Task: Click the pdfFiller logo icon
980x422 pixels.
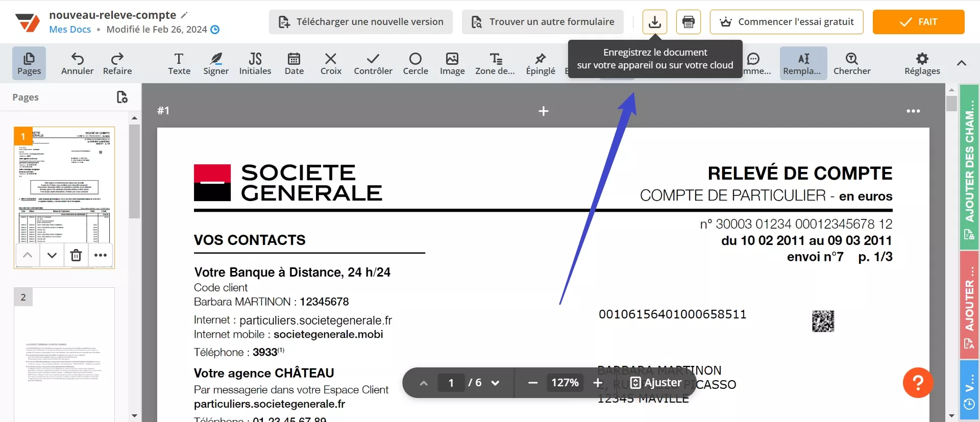Action: click(x=28, y=22)
